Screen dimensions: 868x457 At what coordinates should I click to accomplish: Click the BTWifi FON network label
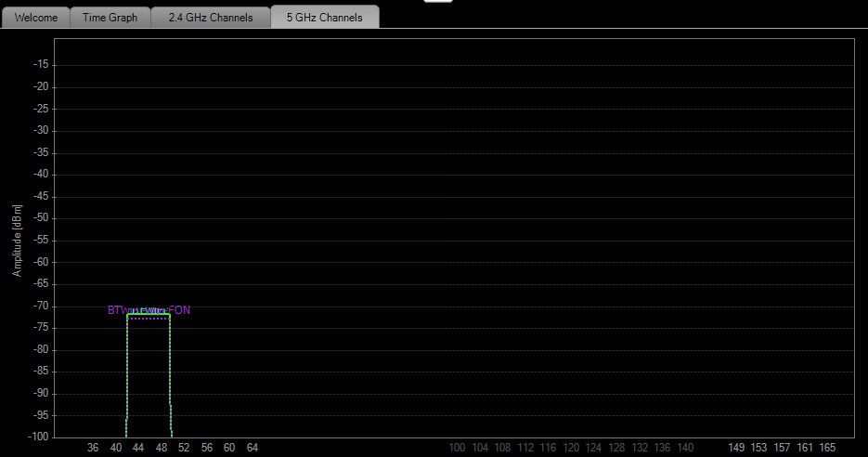[x=149, y=309]
